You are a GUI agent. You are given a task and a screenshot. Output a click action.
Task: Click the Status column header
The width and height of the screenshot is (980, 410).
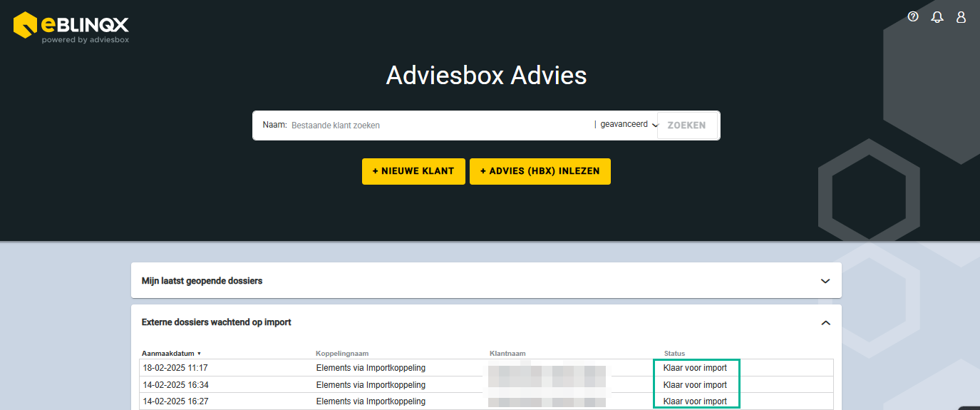pos(674,353)
